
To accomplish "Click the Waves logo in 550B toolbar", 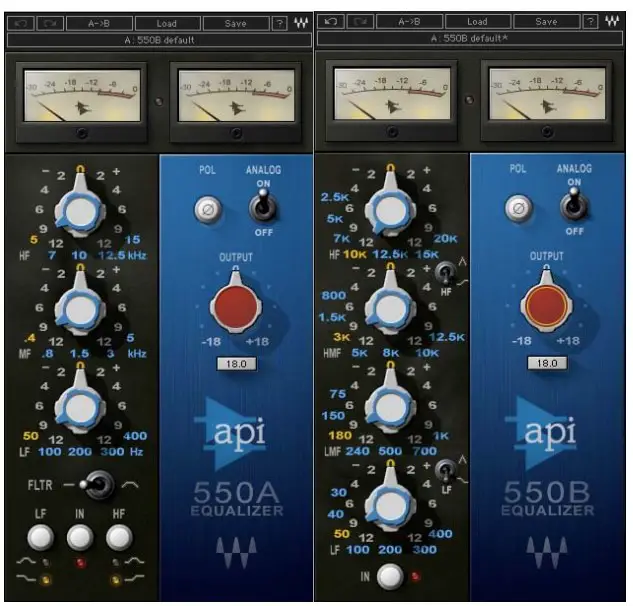I will [612, 21].
